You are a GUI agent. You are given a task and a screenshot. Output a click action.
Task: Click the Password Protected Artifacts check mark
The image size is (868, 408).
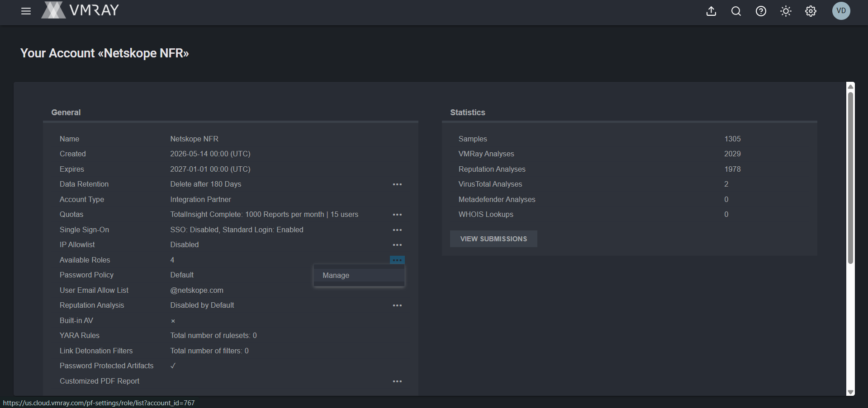(173, 366)
